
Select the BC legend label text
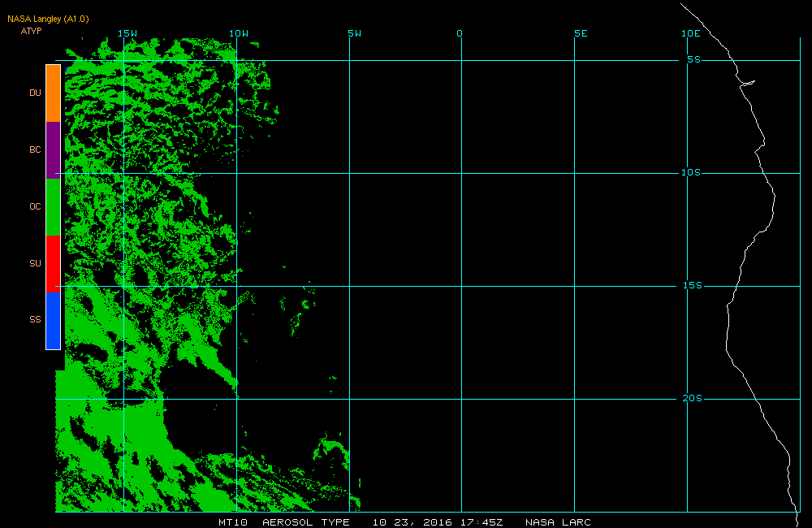35,149
